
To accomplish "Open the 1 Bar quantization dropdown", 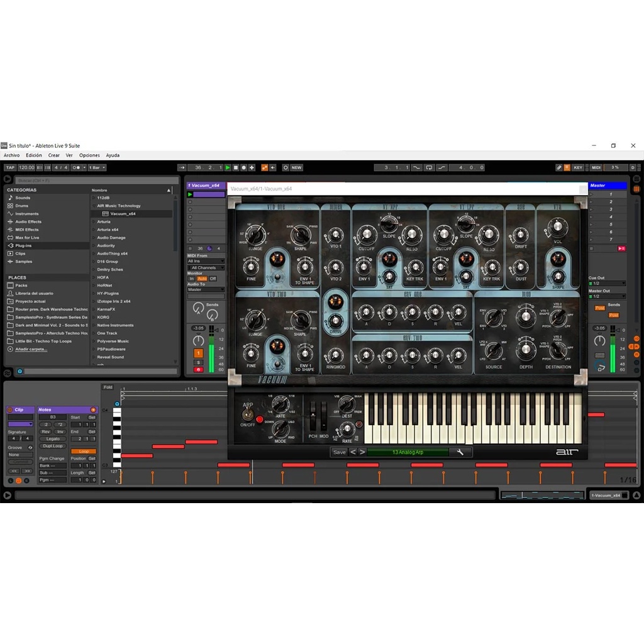I will [x=97, y=167].
